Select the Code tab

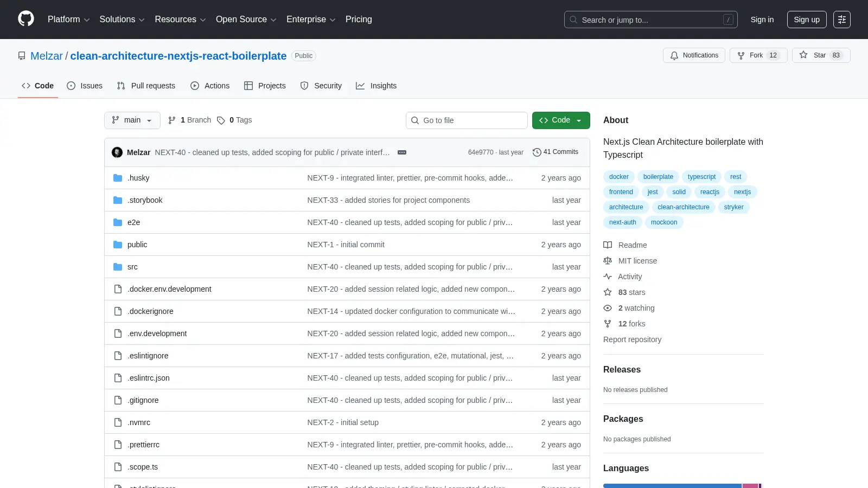tap(37, 86)
